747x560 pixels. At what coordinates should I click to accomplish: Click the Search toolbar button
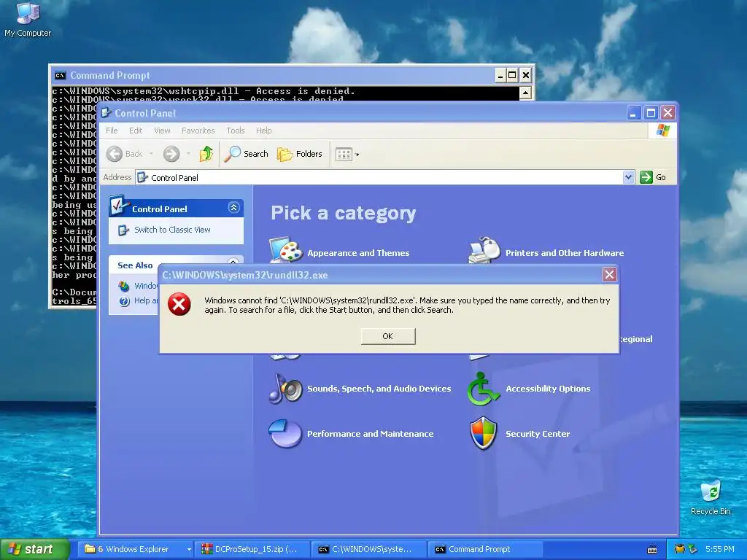point(247,154)
